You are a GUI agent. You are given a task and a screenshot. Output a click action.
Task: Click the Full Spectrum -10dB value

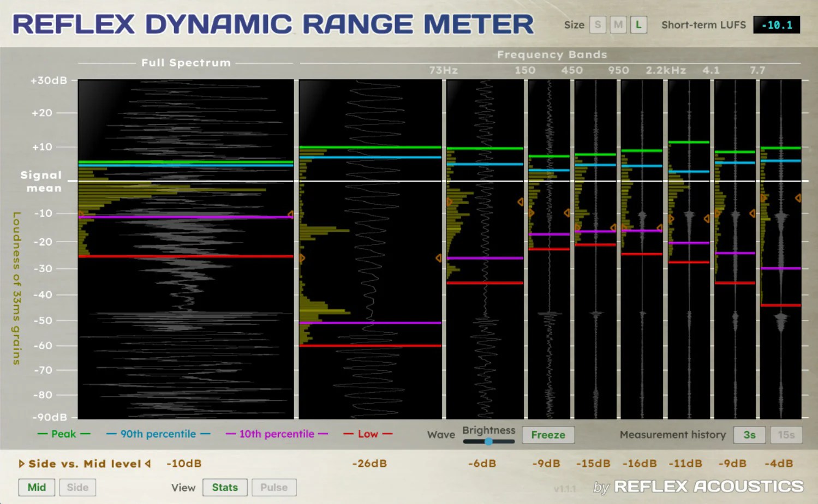(184, 464)
